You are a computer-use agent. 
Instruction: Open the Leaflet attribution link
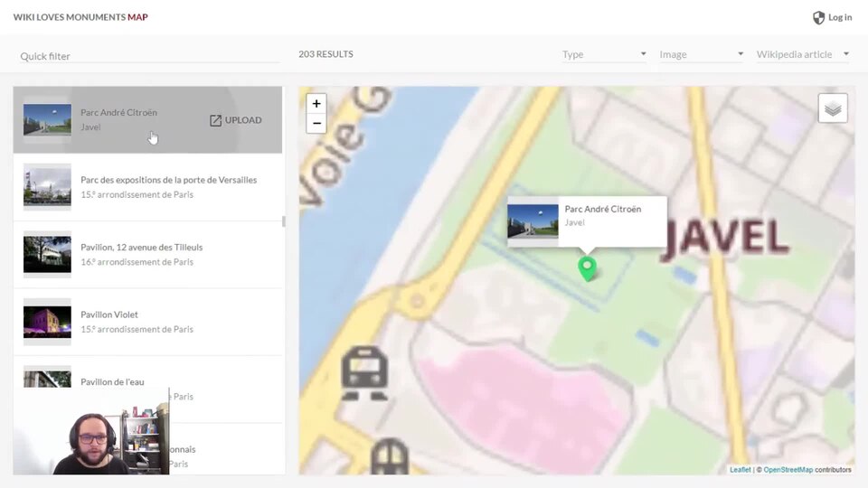(x=741, y=470)
